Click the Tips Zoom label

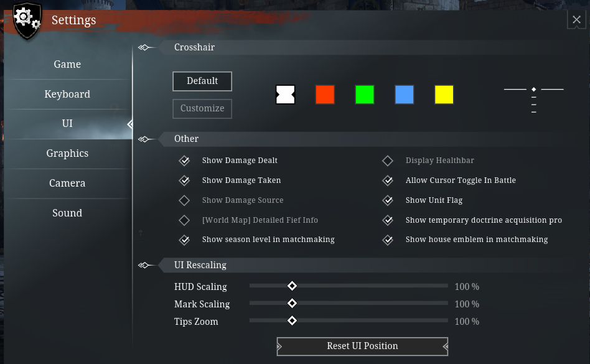pos(196,322)
